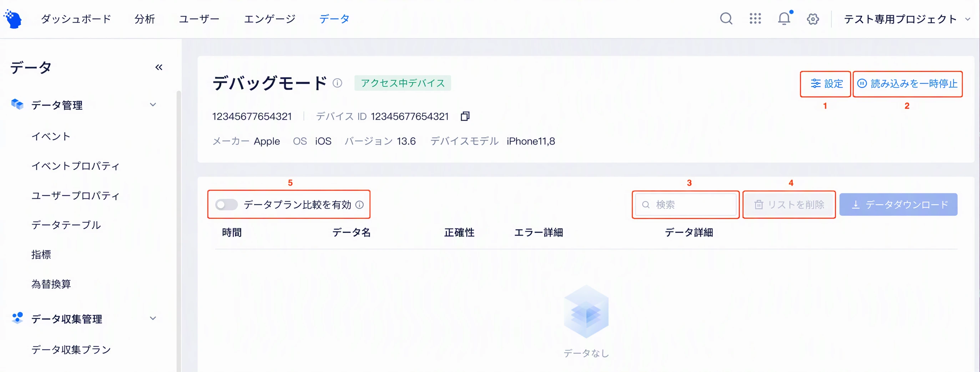Open データ収集プラン in the sidebar
This screenshot has width=980, height=372.
pos(71,350)
